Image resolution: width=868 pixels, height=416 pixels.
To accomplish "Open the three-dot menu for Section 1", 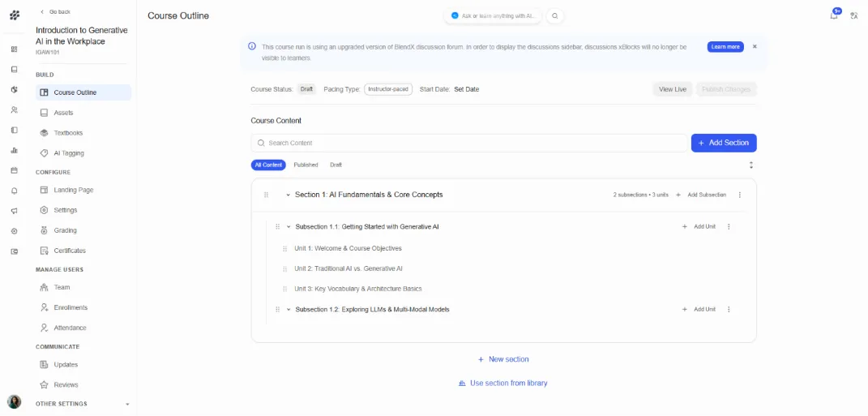I will pos(740,195).
